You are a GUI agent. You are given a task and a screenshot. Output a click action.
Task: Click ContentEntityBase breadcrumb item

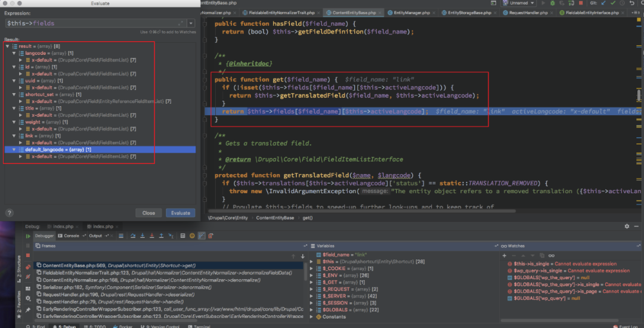coord(275,218)
